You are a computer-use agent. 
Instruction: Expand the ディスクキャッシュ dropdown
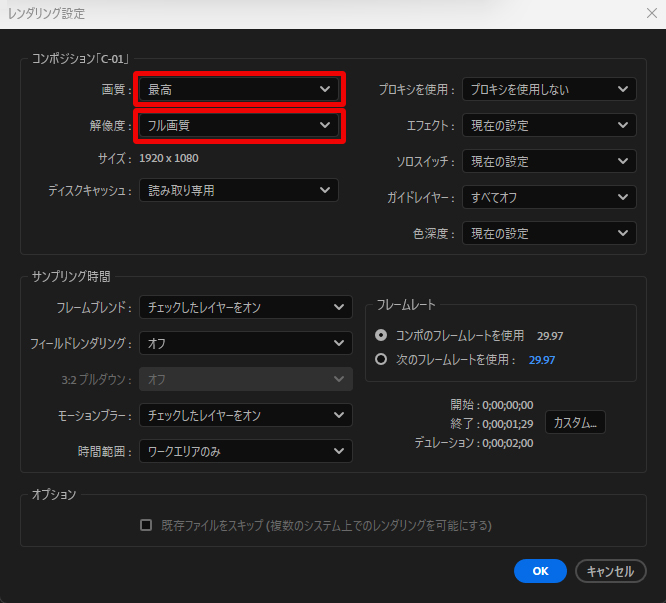point(239,190)
